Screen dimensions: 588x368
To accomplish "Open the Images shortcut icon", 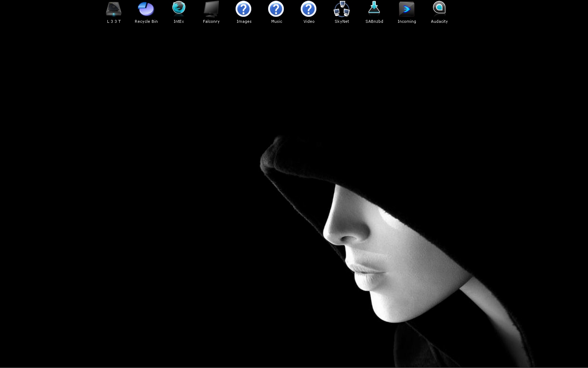I will tap(244, 9).
